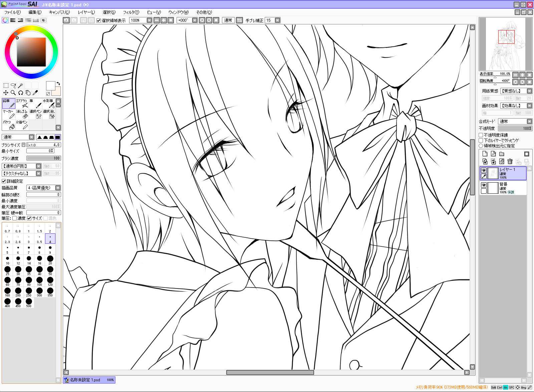Open the rotation +000° dropdown in toolbar
Viewport: 534px width, 392px height.
(195, 20)
